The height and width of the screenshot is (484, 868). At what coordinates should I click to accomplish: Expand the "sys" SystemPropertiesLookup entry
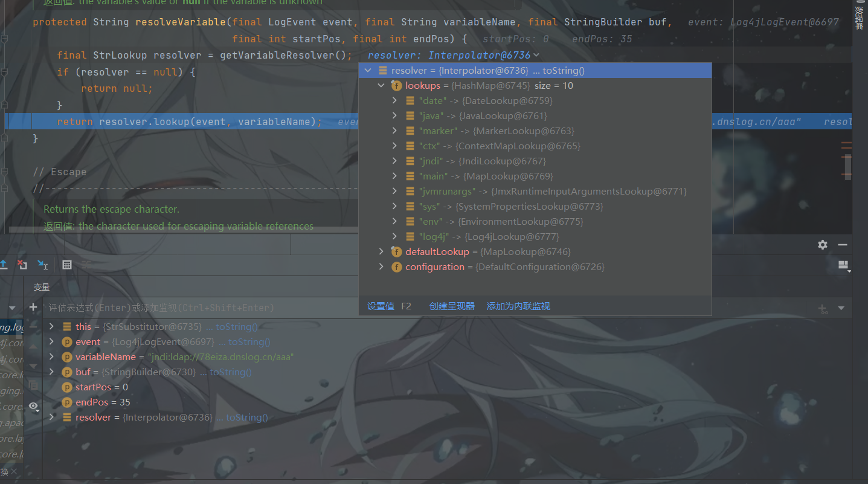point(394,206)
